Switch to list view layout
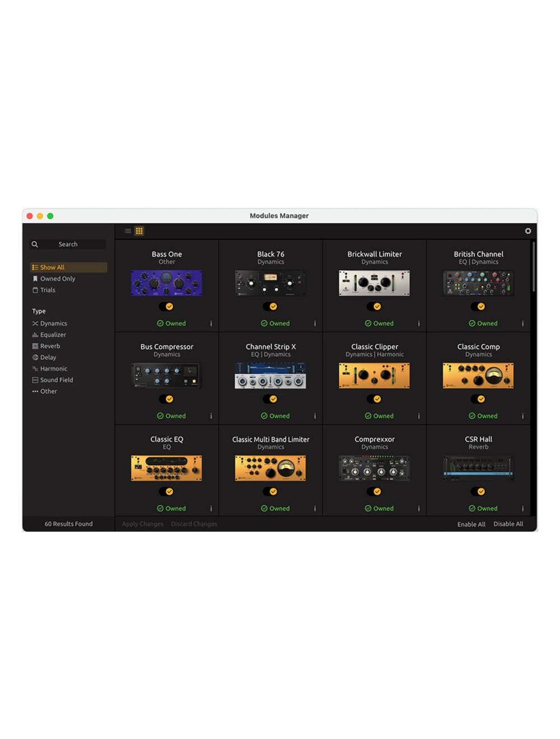The height and width of the screenshot is (739, 560). (x=128, y=231)
